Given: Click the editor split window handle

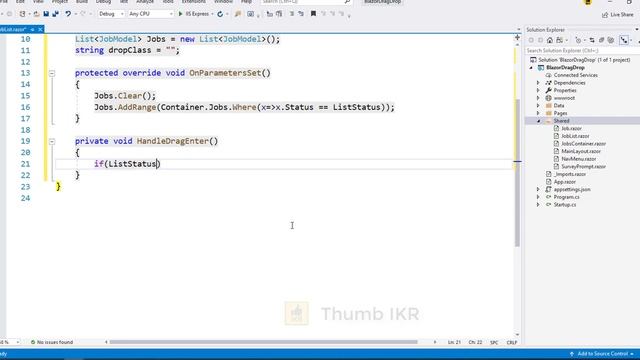Looking at the screenshot, I should [517, 38].
